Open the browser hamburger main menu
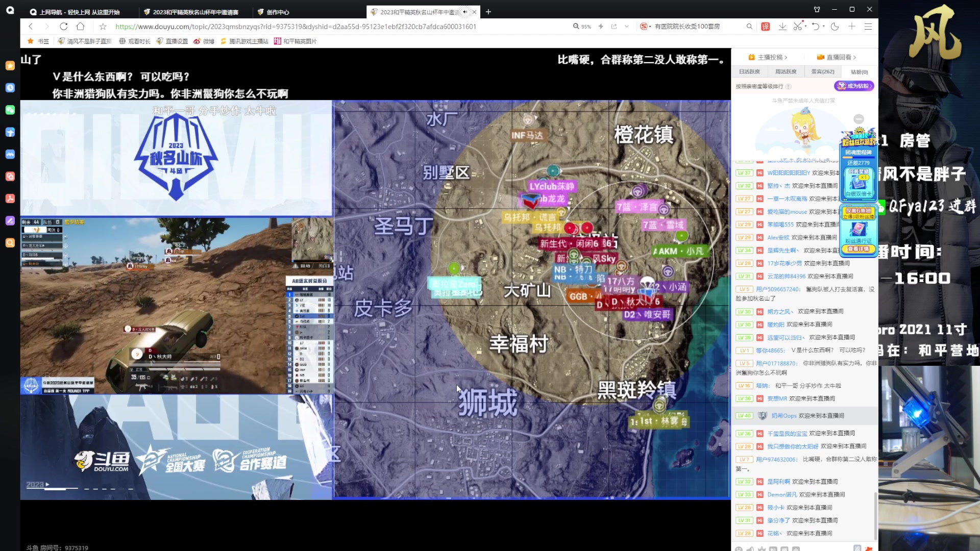Image resolution: width=980 pixels, height=551 pixels. (x=868, y=27)
